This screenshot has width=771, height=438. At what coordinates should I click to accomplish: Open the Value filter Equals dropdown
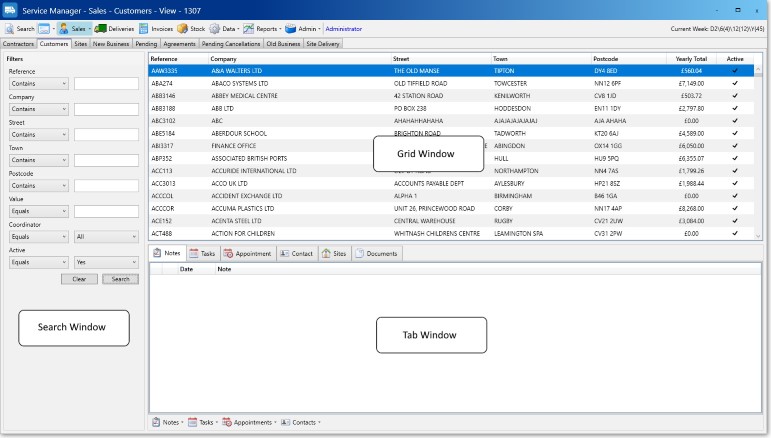click(x=39, y=211)
